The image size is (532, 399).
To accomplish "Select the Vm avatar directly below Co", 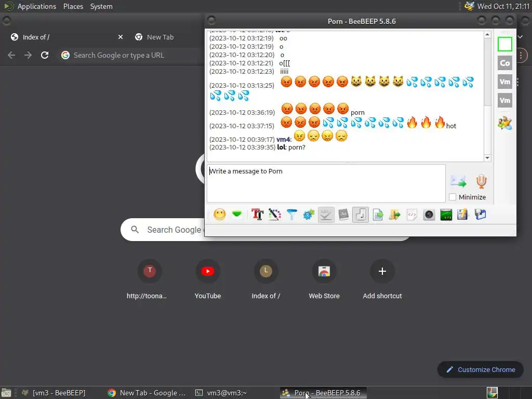I will [x=505, y=82].
